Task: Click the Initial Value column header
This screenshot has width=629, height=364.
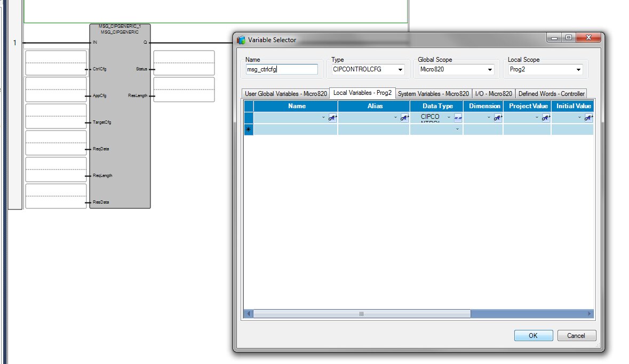Action: [x=572, y=106]
